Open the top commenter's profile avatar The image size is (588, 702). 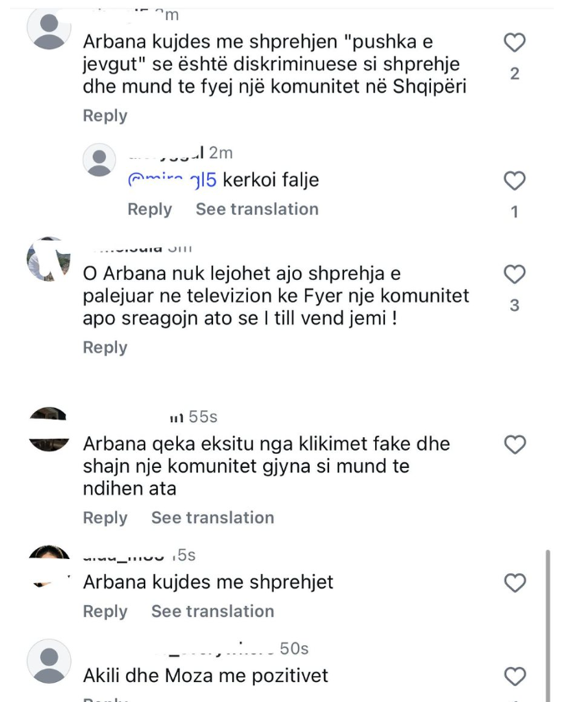[x=49, y=31]
